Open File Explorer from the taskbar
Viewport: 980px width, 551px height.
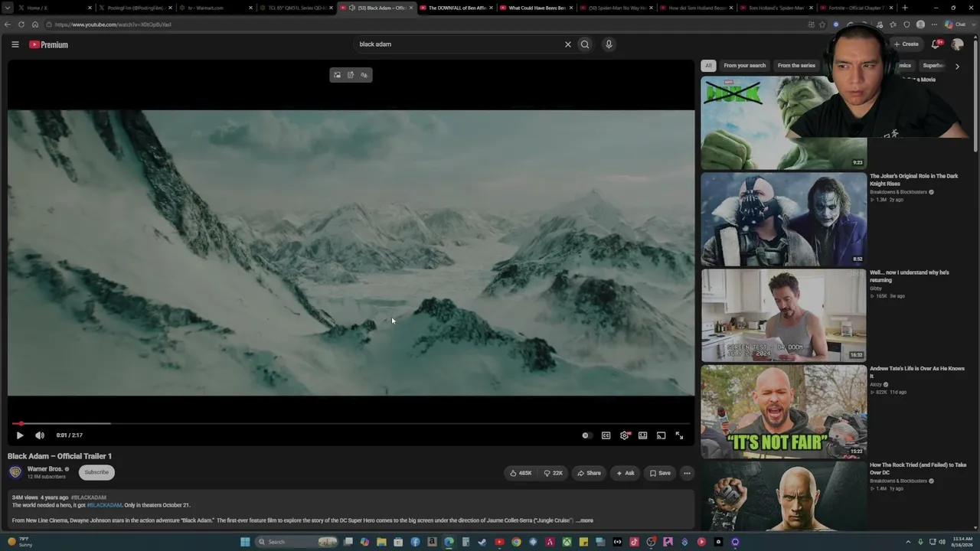(381, 542)
